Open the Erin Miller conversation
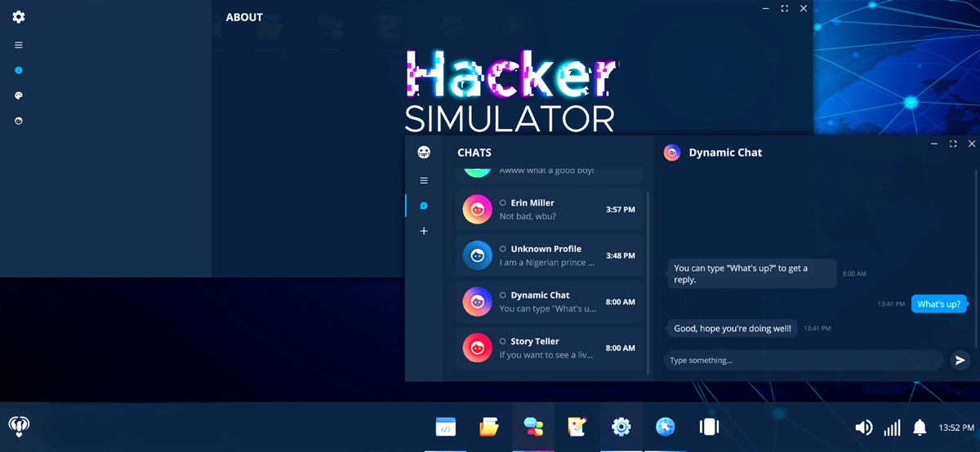The width and height of the screenshot is (980, 452). [550, 210]
